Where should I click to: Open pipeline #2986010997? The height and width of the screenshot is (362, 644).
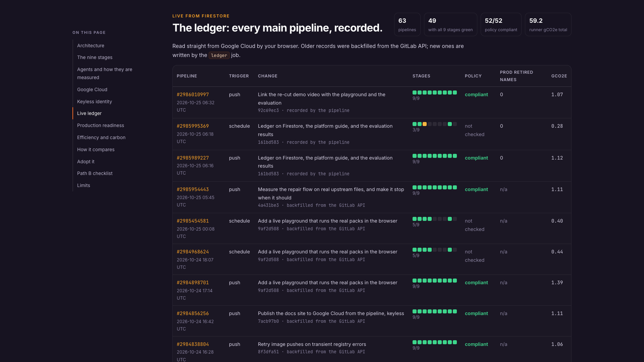click(193, 95)
